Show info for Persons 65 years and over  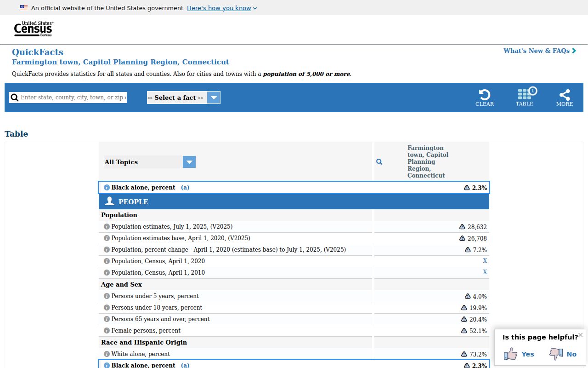107,319
